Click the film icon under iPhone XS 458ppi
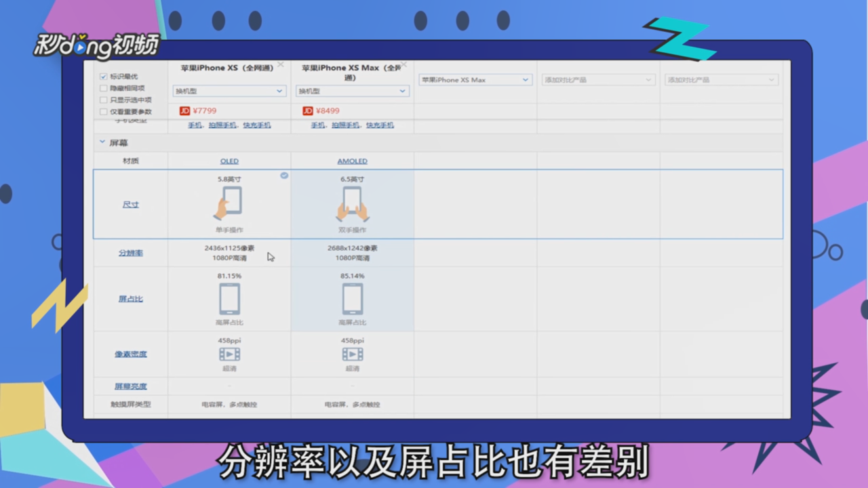This screenshot has height=488, width=868. pyautogui.click(x=229, y=354)
